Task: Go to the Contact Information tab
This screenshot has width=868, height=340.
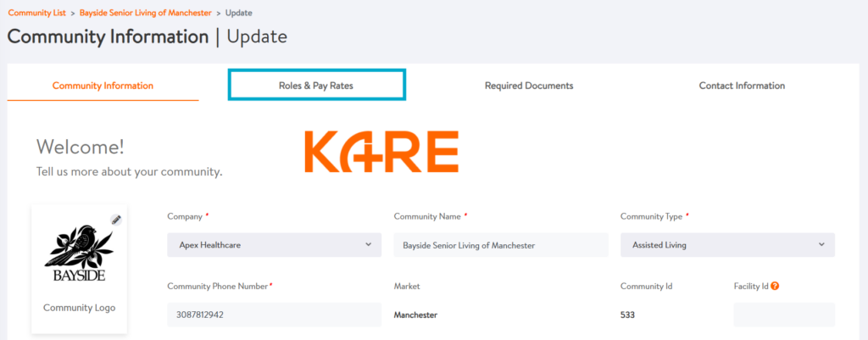Action: (x=742, y=86)
